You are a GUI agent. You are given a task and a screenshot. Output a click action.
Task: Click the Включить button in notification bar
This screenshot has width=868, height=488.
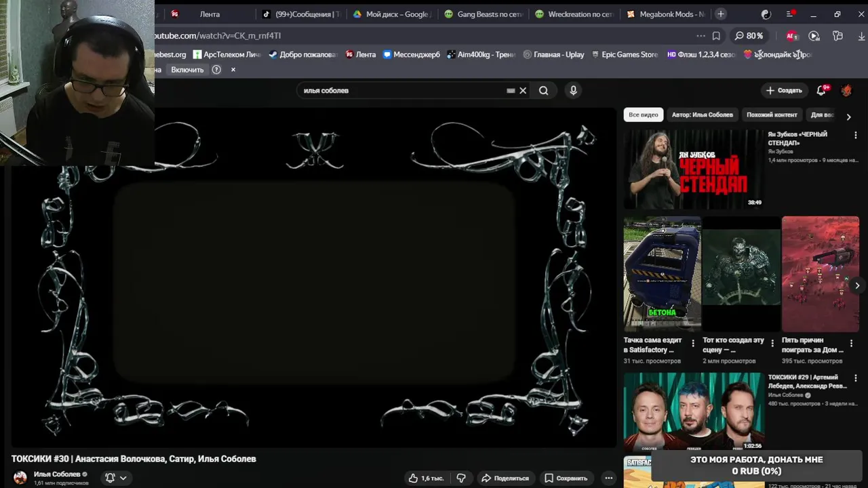(187, 70)
